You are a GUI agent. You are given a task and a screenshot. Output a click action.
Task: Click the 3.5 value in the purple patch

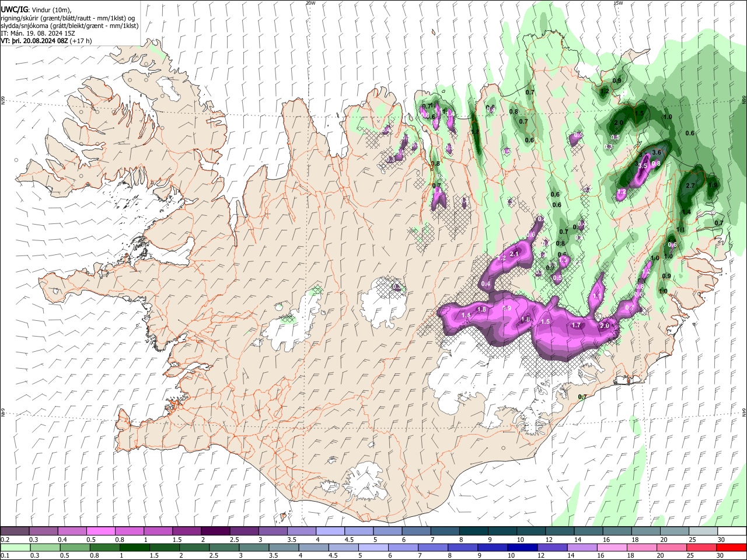point(643,166)
